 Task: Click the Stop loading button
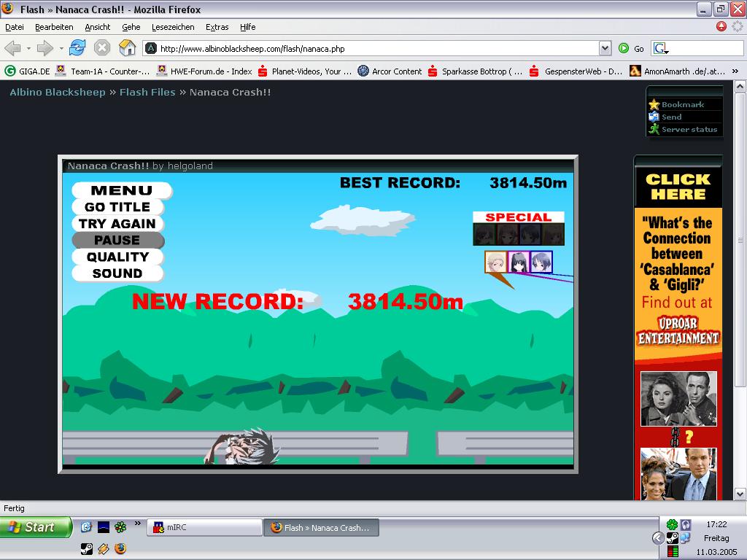point(102,47)
